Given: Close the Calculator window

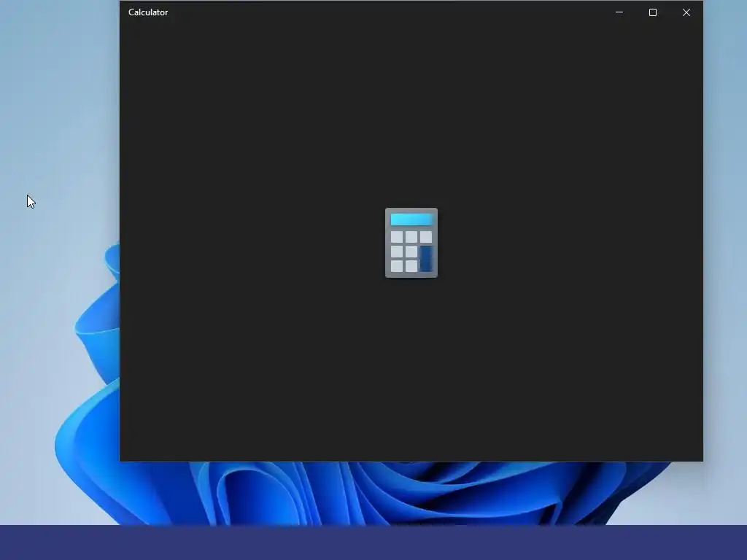Looking at the screenshot, I should 686,12.
